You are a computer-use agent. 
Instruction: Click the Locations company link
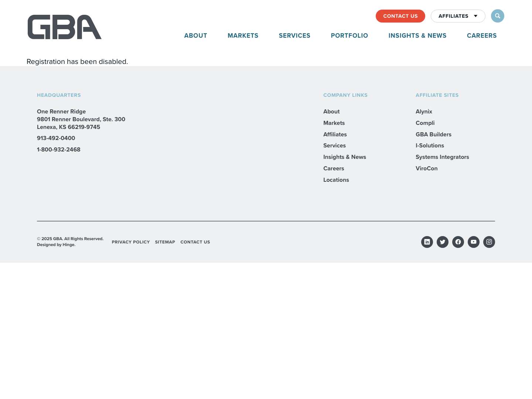336,180
